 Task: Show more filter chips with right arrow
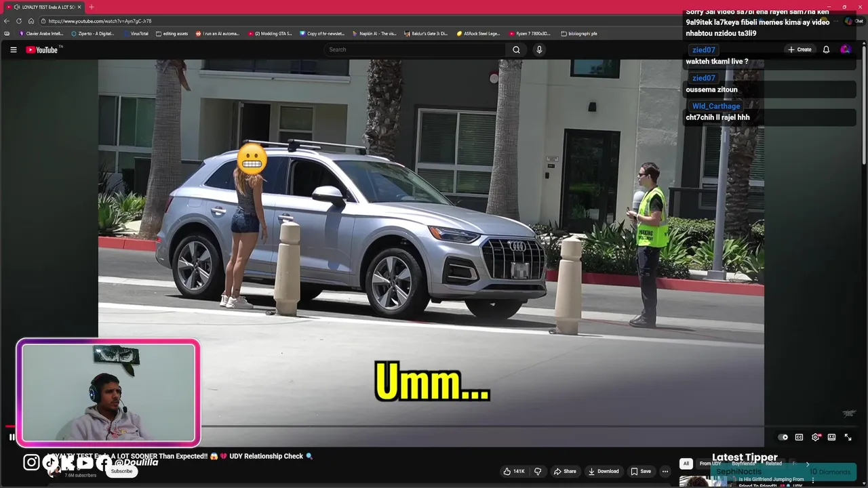point(807,464)
